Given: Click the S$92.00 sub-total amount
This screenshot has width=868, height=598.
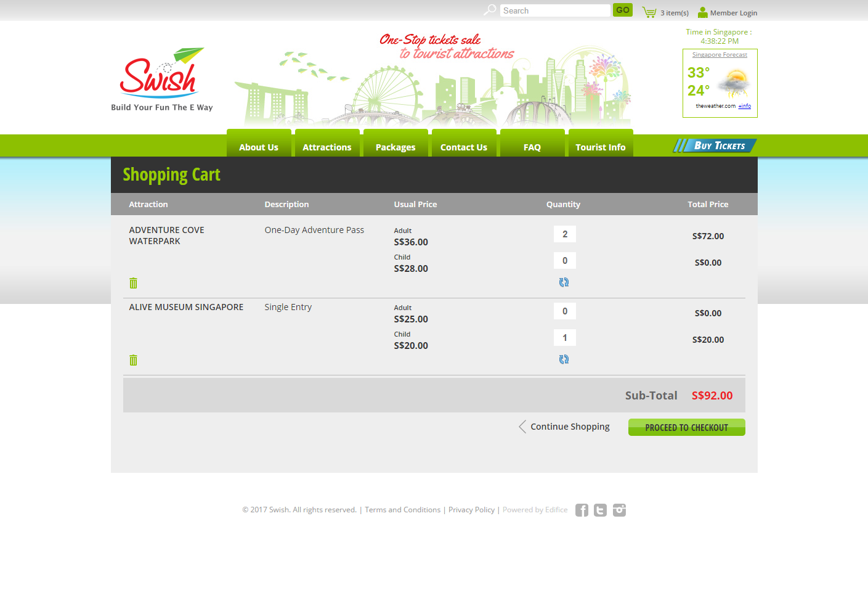Looking at the screenshot, I should coord(712,396).
